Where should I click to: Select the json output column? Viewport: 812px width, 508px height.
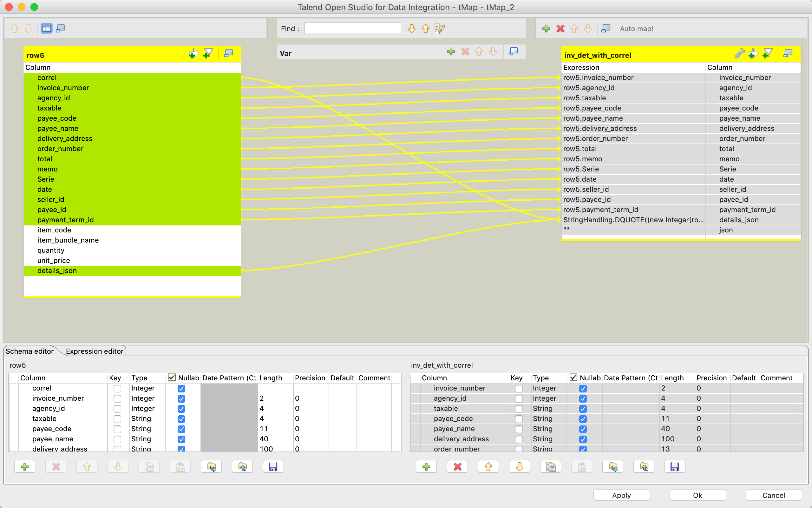click(x=753, y=230)
